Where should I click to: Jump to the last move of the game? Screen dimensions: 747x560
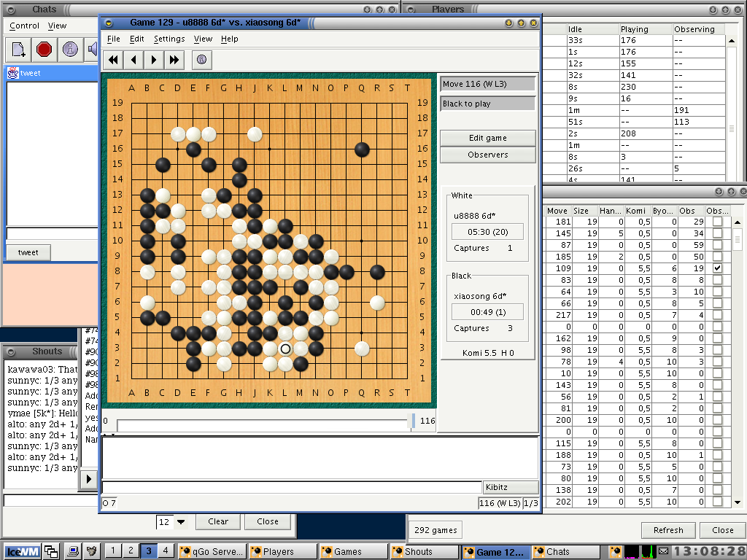[x=174, y=60]
